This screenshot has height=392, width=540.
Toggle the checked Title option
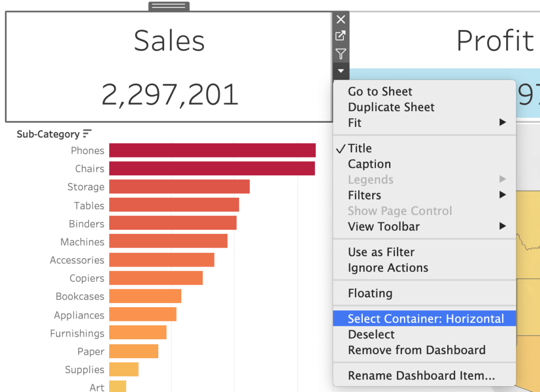(360, 149)
